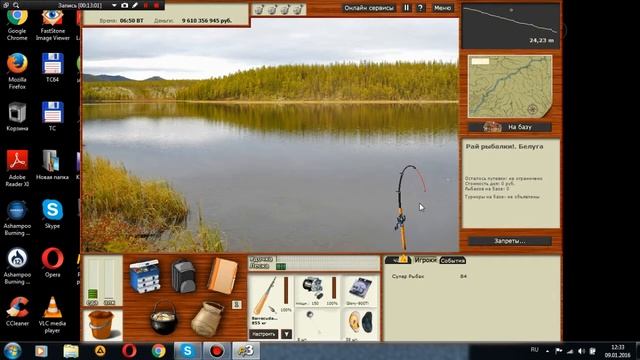Open the Новая папка folder

pos(53,165)
